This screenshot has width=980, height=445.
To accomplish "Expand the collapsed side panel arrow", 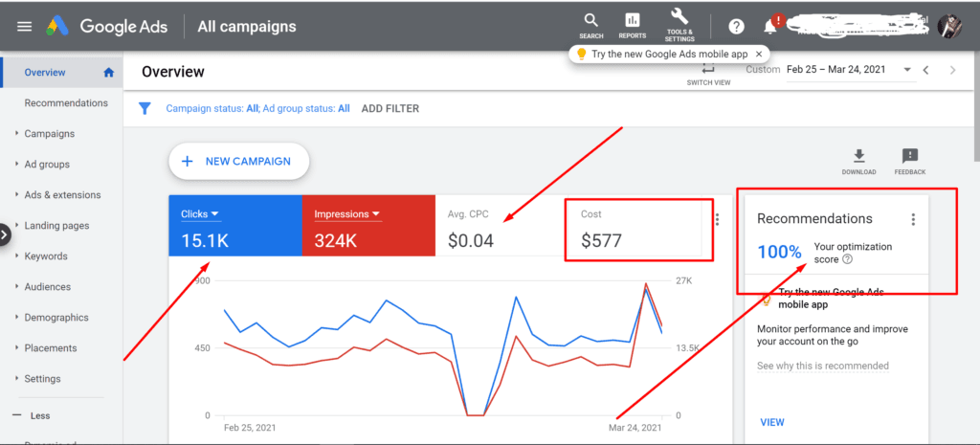I will 5,235.
